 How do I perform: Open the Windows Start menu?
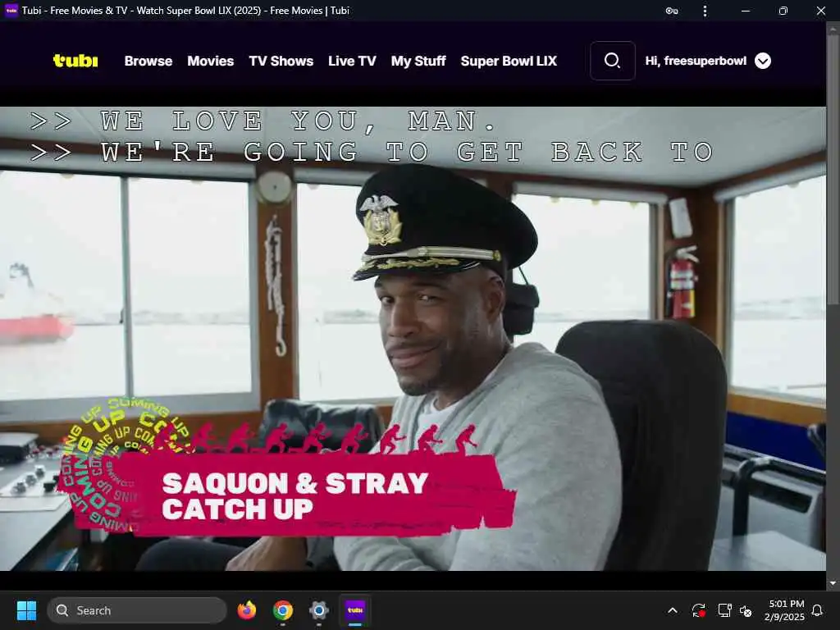coord(26,610)
